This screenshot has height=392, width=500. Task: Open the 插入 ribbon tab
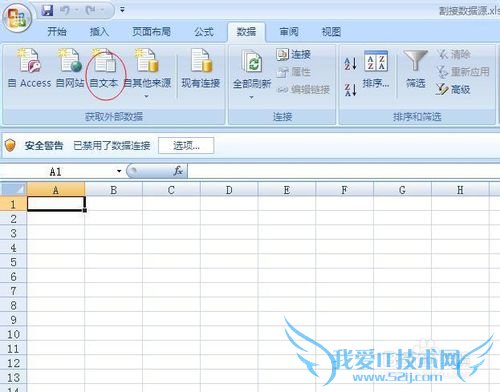(x=99, y=32)
